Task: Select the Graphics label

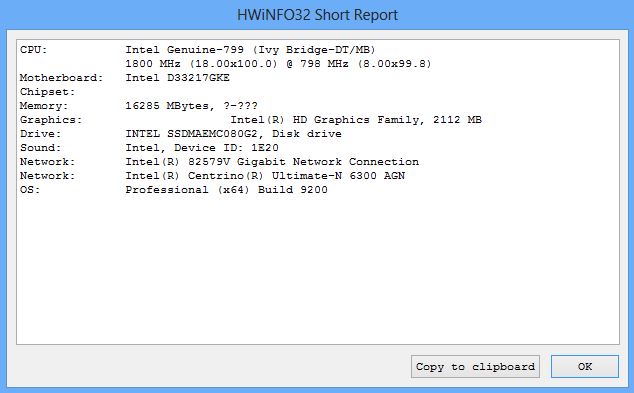Action: (x=51, y=120)
